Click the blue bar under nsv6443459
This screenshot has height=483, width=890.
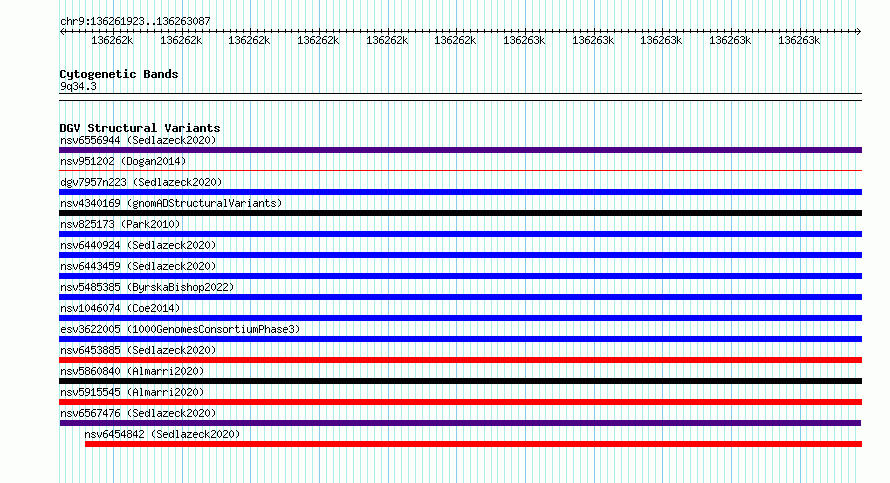pyautogui.click(x=460, y=276)
